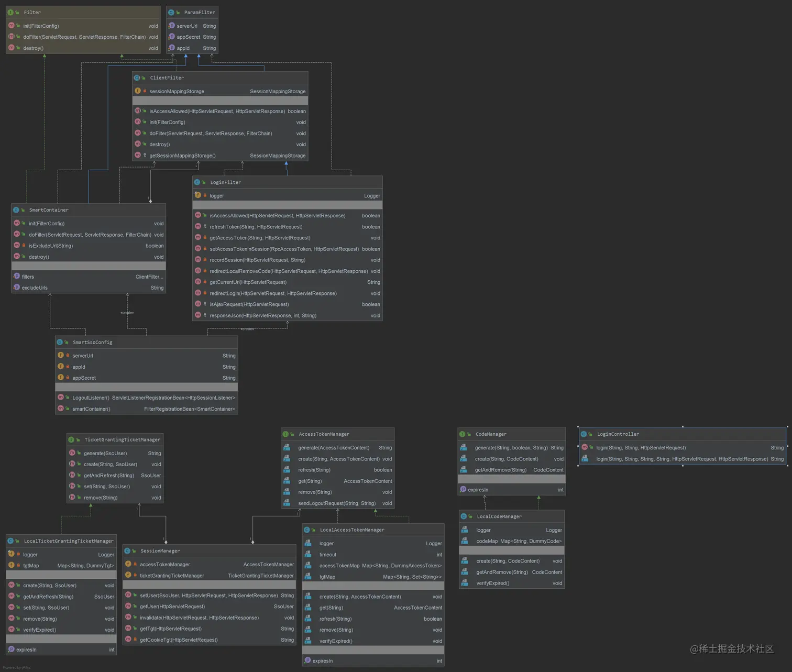Select filters property in SmartContainer

pos(89,277)
